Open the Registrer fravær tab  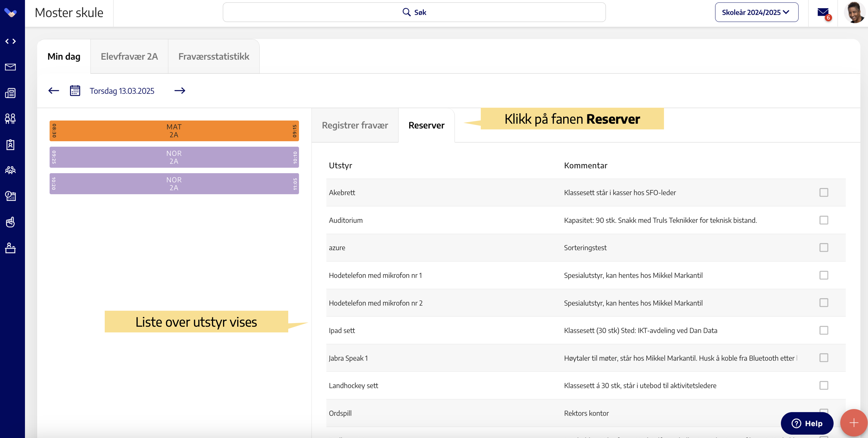click(355, 125)
